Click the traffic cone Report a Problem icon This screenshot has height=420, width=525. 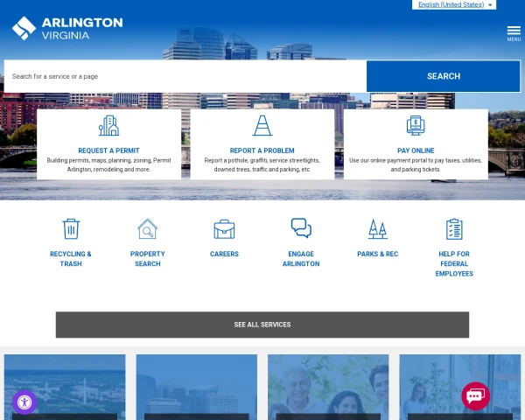tap(262, 126)
